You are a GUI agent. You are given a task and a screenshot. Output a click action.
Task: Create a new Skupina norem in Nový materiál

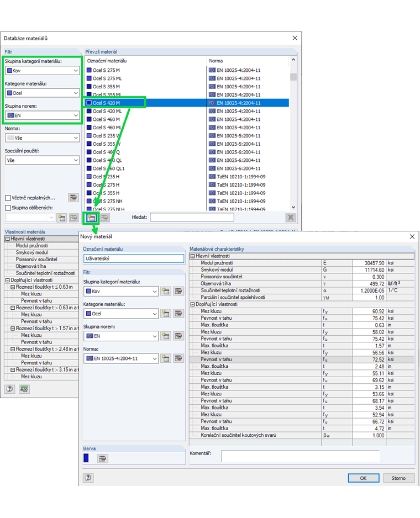166,336
